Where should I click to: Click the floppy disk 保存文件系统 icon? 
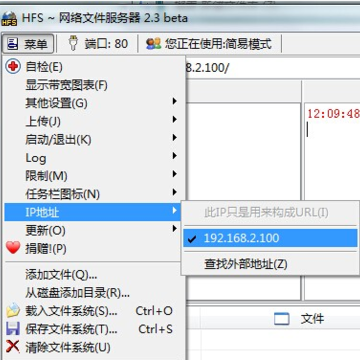point(13,329)
